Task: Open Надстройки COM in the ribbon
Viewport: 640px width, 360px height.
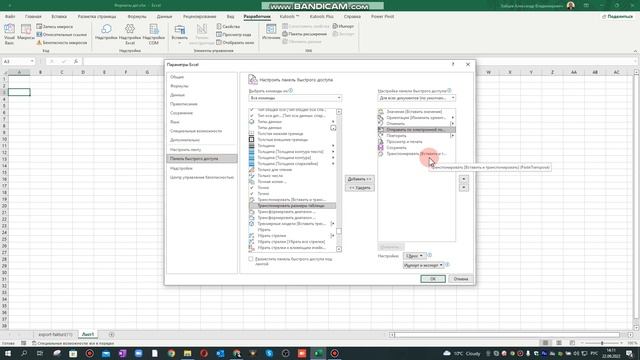Action: (154, 34)
